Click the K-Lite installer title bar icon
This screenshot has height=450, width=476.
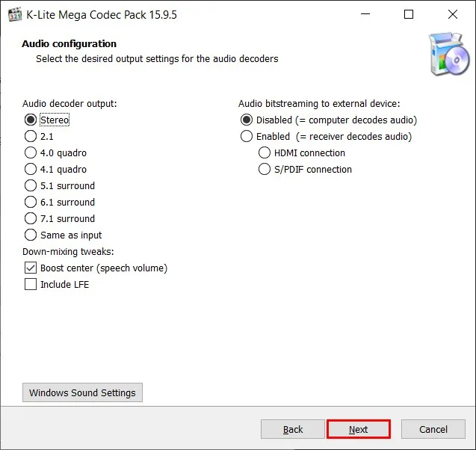coord(13,14)
